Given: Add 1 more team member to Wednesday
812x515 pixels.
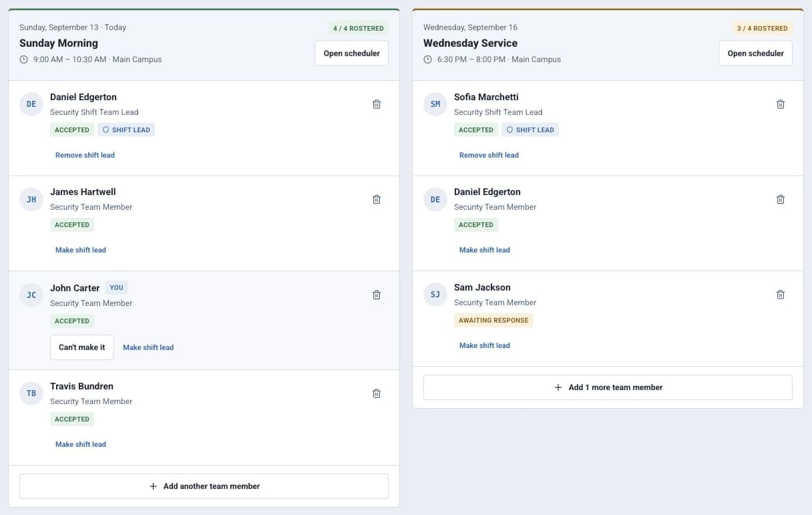Looking at the screenshot, I should coord(608,387).
